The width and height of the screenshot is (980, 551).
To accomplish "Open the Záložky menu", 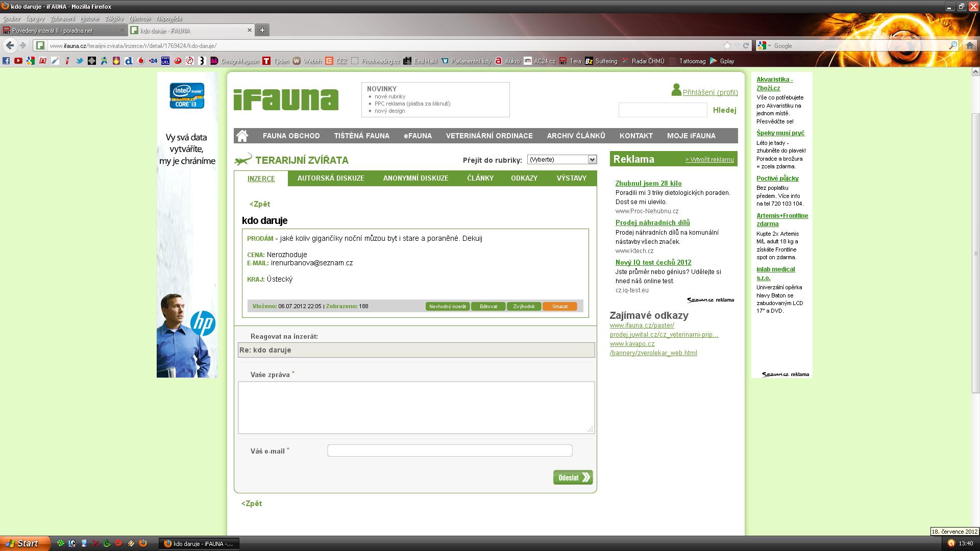I will [114, 18].
